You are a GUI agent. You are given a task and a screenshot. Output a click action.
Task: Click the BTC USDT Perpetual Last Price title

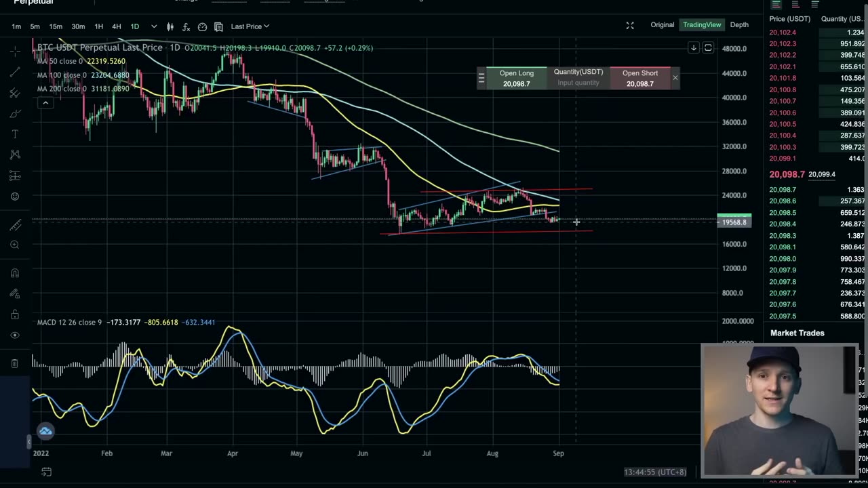coord(100,47)
